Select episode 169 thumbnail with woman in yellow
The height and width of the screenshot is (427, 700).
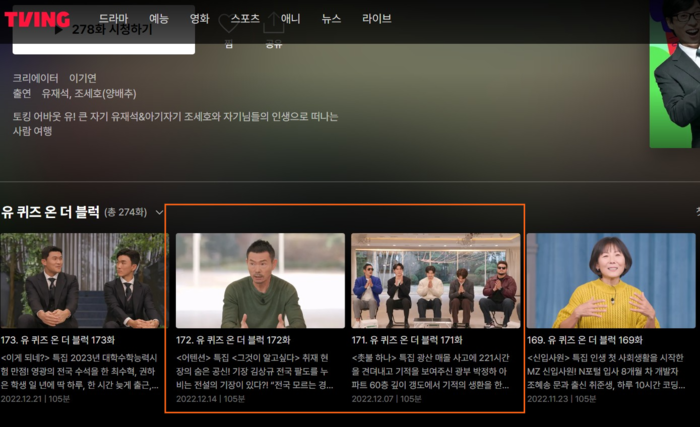[x=611, y=280]
